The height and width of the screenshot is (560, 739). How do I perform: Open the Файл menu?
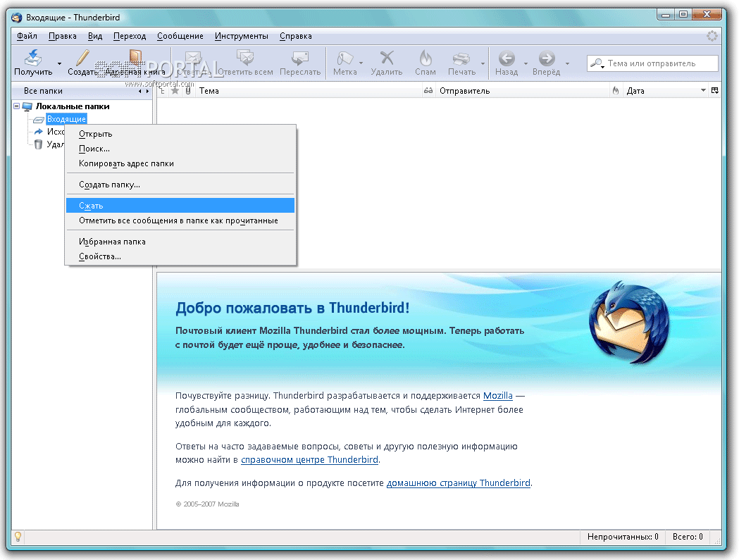point(27,36)
